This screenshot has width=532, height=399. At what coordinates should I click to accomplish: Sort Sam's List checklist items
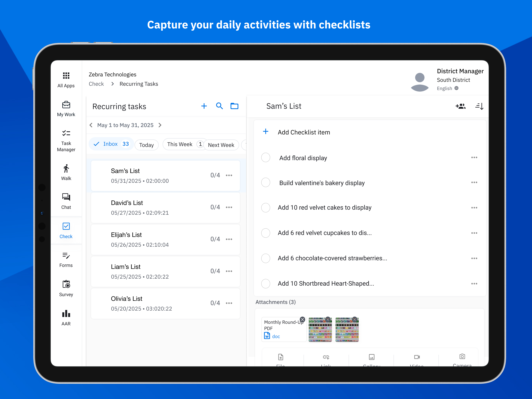tap(479, 106)
